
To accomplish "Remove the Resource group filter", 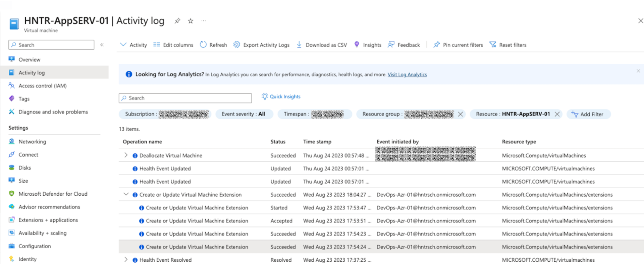I will [461, 114].
